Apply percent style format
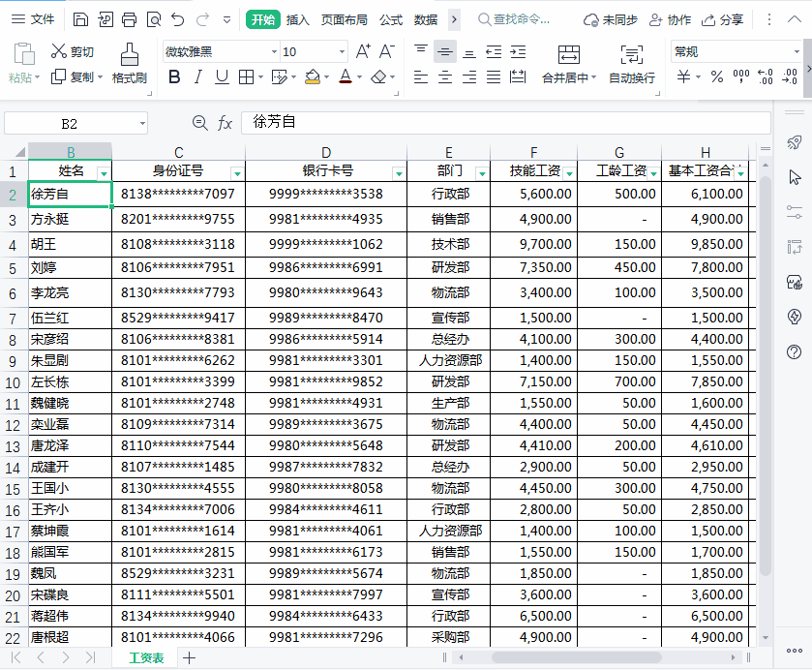This screenshot has height=670, width=812. (x=717, y=77)
